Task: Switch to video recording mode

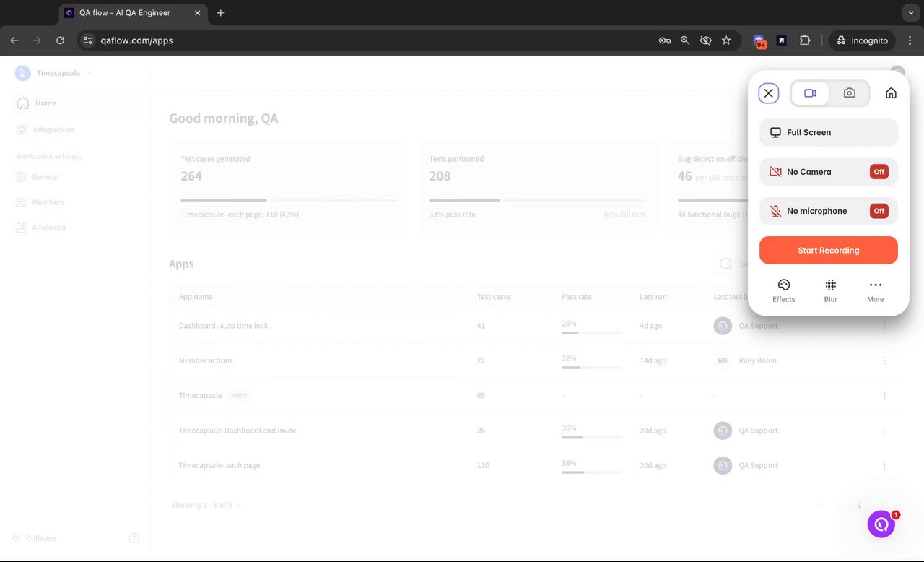Action: (810, 93)
